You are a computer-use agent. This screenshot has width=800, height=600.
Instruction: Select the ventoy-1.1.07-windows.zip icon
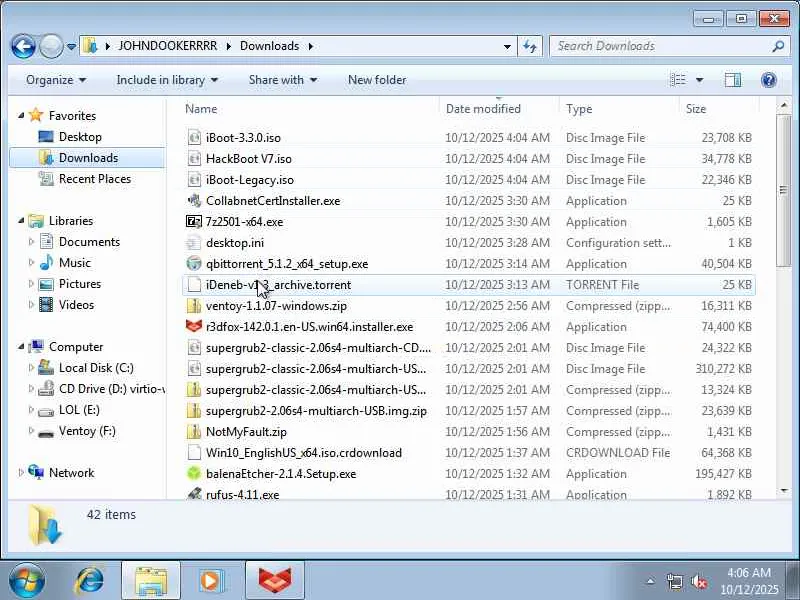coord(194,306)
